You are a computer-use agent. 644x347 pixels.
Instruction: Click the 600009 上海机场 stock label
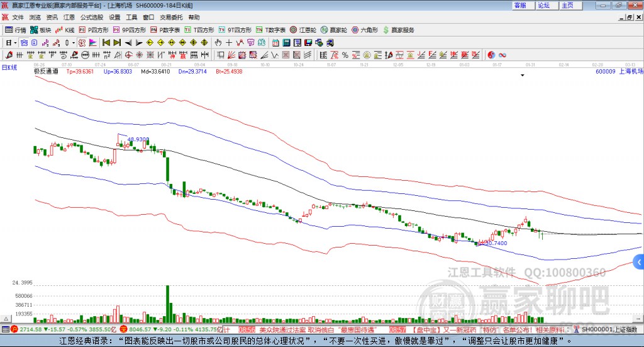(619, 72)
